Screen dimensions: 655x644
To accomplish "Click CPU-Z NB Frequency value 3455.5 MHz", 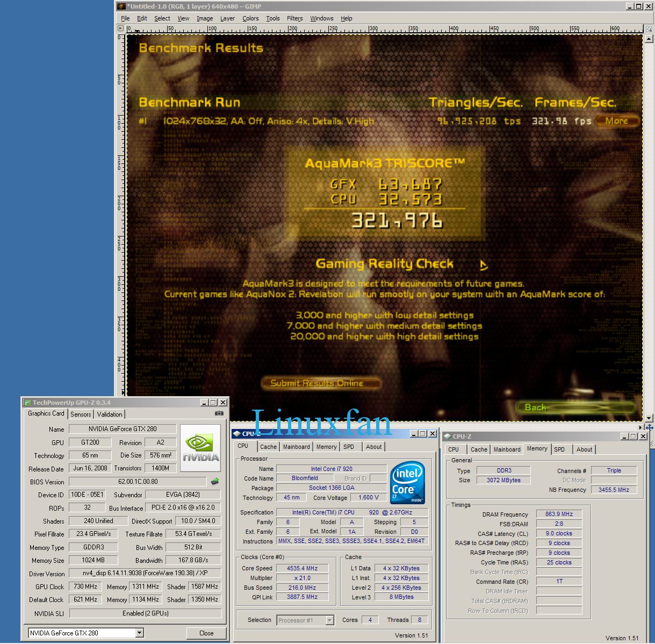I will point(614,490).
